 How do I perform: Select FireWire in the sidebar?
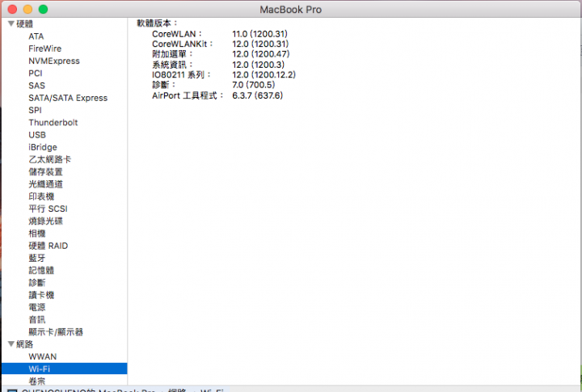(x=45, y=48)
